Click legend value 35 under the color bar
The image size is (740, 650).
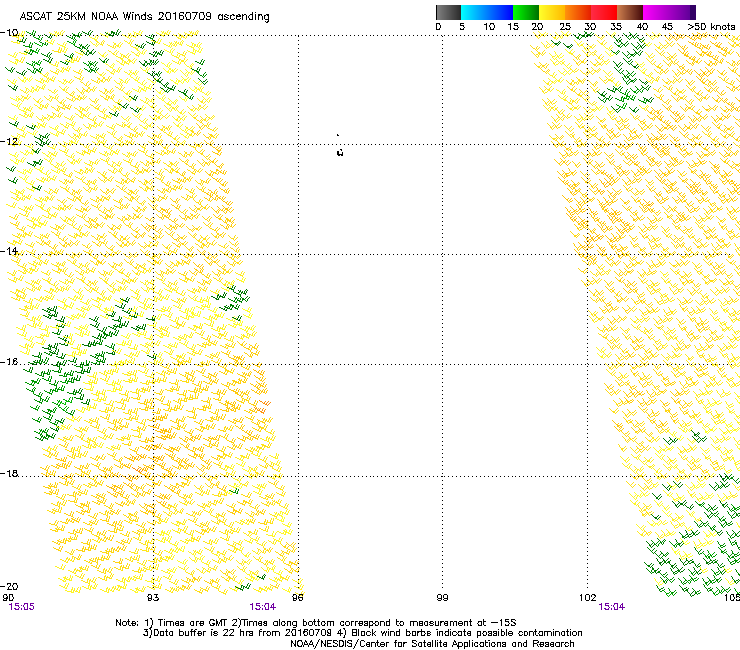click(616, 27)
